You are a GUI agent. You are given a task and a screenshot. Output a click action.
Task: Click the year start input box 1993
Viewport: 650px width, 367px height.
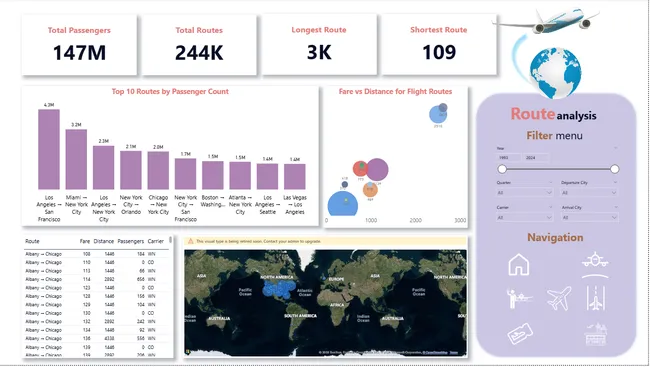click(x=509, y=158)
